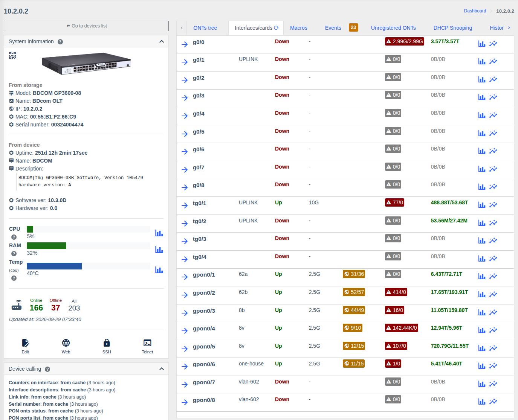Click the gpon0/5 interface name
Screen dimensions: 518x420
[x=204, y=347]
